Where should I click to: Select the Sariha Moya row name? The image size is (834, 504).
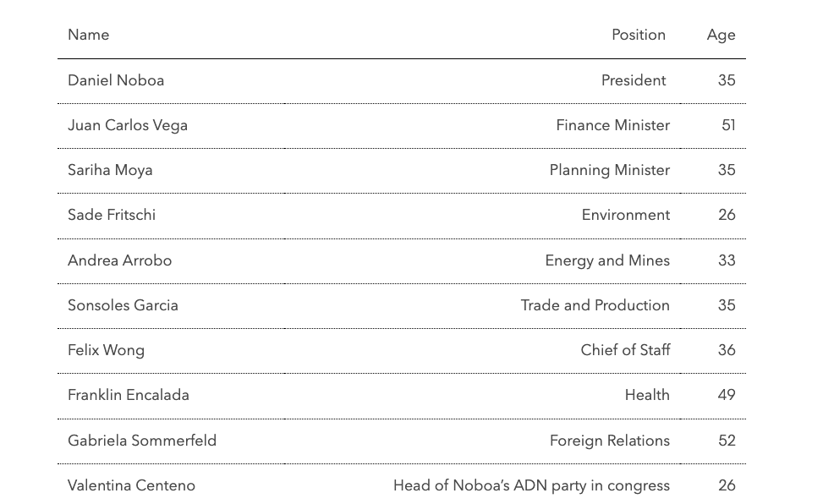(110, 170)
